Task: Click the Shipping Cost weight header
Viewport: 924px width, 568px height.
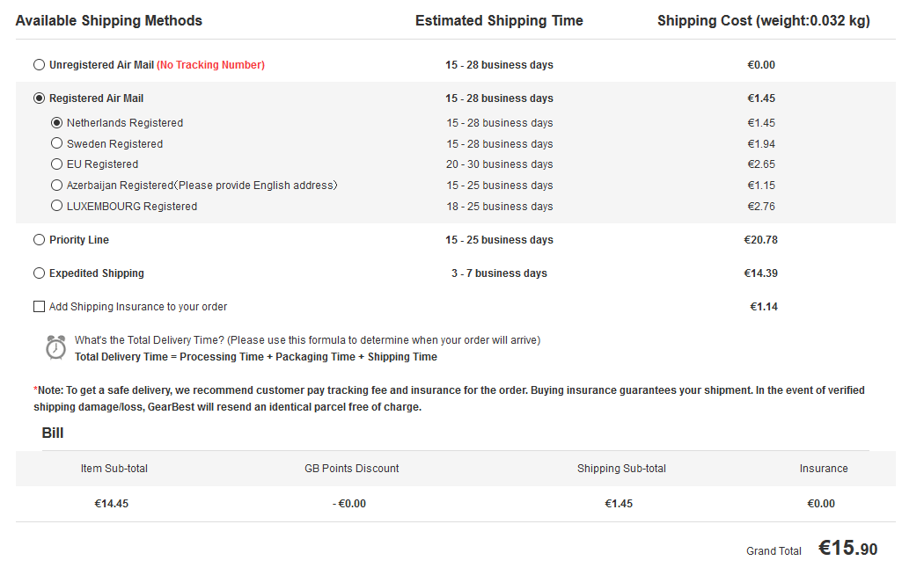Action: 763,21
